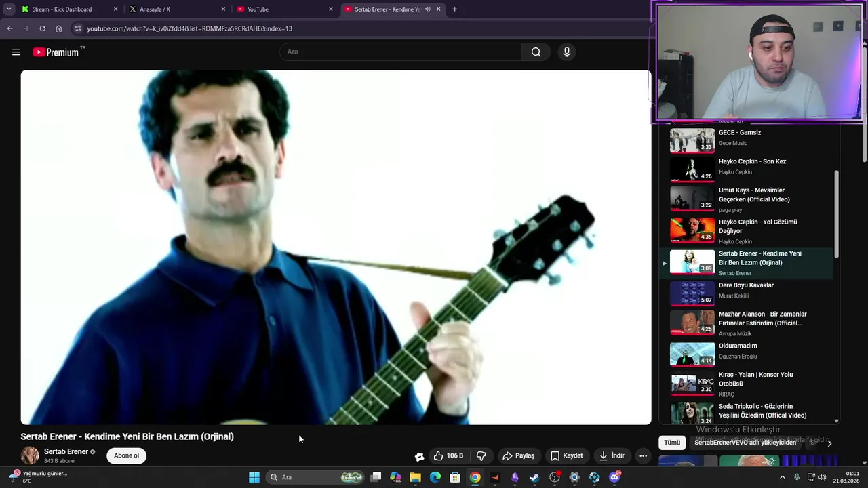This screenshot has width=868, height=488.
Task: Play Mazhar Alanson - Bir Zamanlar Fırtınalar Estirirdim
Action: pyautogui.click(x=746, y=323)
